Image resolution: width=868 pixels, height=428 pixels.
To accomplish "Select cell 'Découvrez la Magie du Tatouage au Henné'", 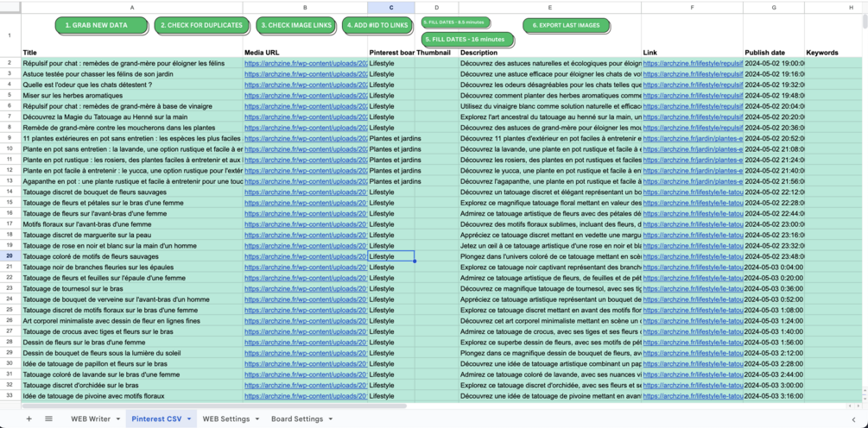I will coord(132,117).
